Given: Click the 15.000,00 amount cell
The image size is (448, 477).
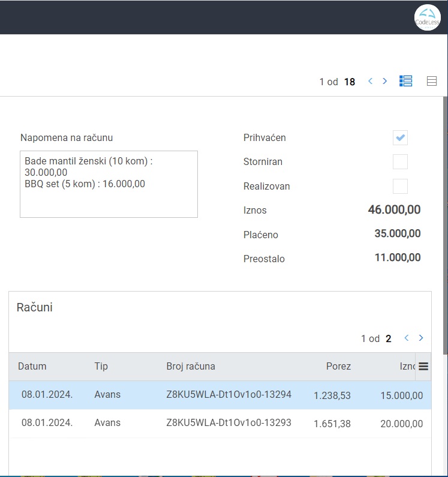Looking at the screenshot, I should pyautogui.click(x=401, y=395).
